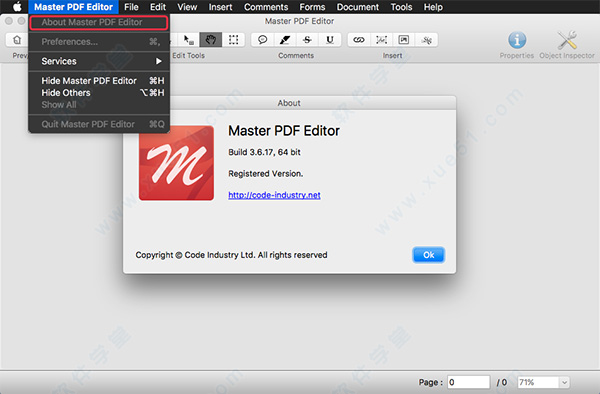Click Ok in the About dialog

[429, 255]
